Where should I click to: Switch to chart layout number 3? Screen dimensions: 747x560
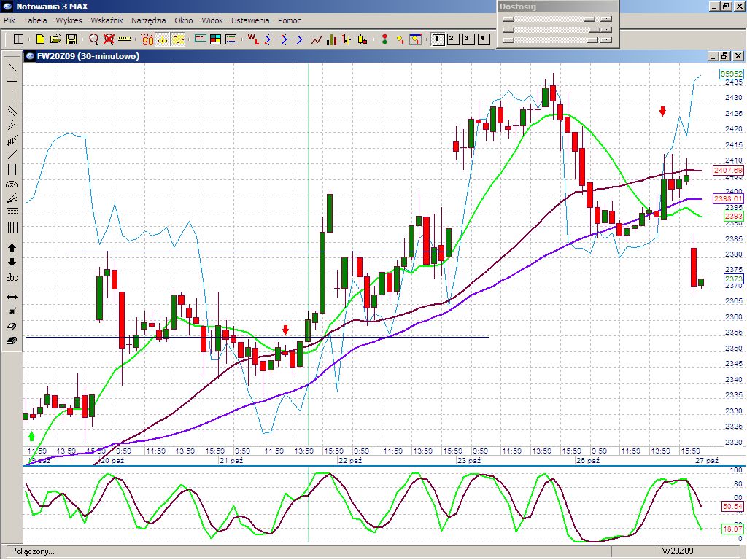pyautogui.click(x=467, y=39)
